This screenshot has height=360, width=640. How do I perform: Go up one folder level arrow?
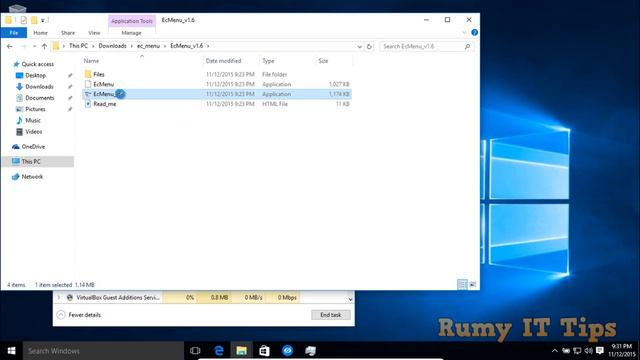pos(44,47)
